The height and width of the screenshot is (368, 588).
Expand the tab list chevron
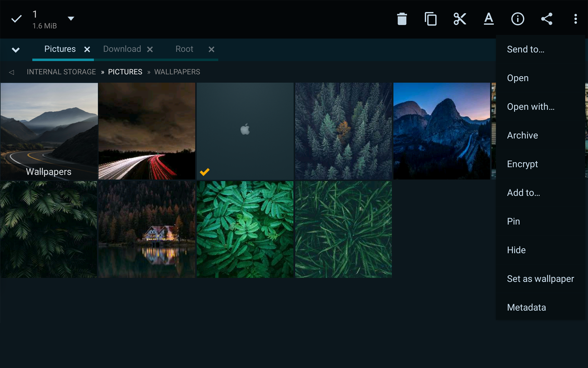[16, 50]
